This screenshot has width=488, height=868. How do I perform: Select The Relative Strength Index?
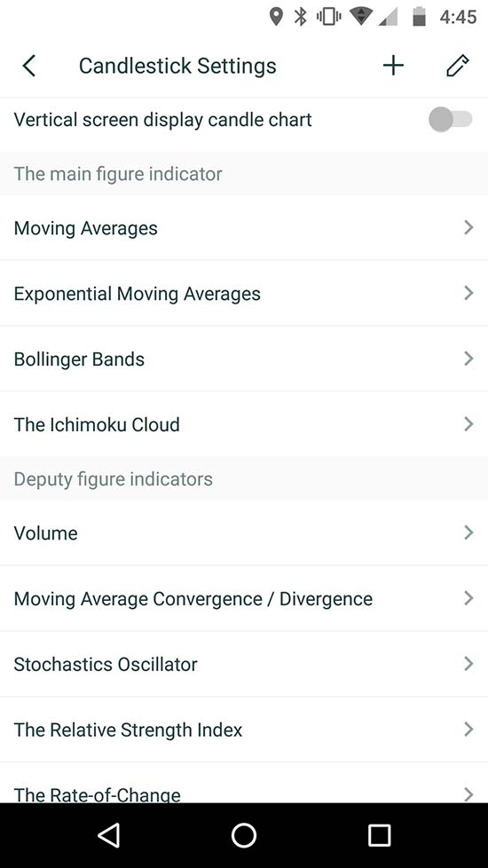[x=244, y=730]
